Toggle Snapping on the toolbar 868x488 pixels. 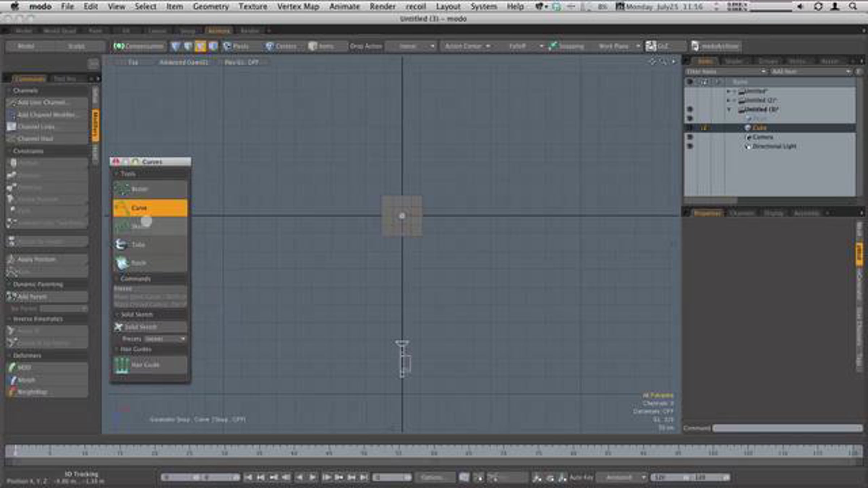point(567,46)
